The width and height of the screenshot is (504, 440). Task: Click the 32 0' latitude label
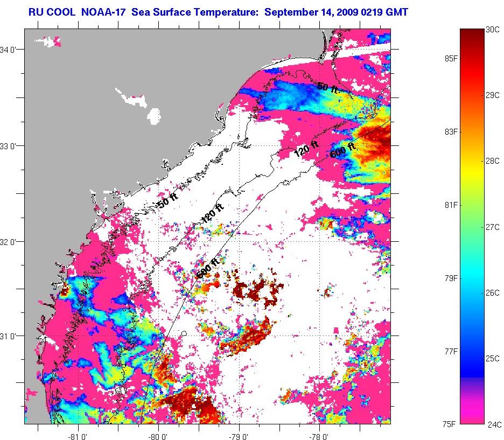(8, 242)
